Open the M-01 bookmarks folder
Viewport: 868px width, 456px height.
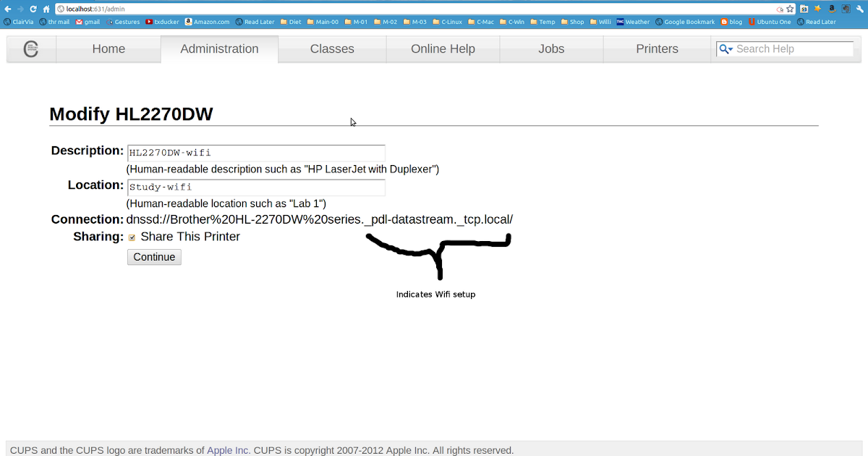356,22
